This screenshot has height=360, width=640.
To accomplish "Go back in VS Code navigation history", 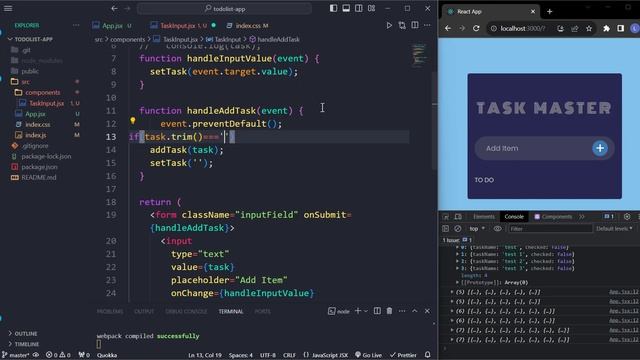I will click(114, 9).
